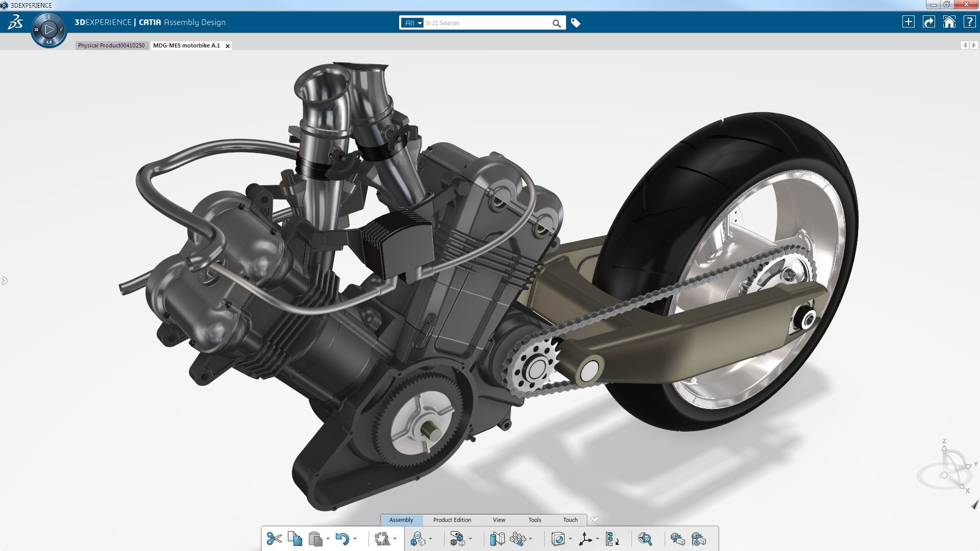Open the Home icon in the top bar

(949, 22)
